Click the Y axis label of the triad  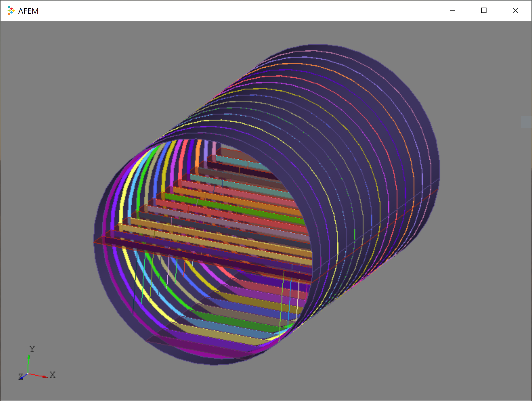[x=32, y=349]
